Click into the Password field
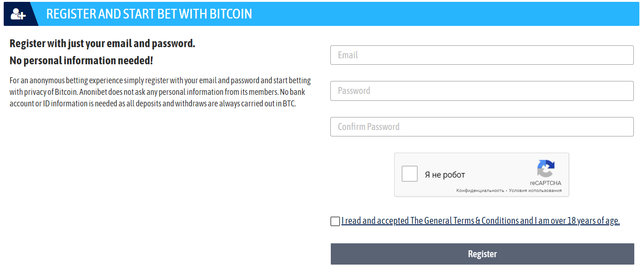The image size is (644, 272). tap(482, 91)
